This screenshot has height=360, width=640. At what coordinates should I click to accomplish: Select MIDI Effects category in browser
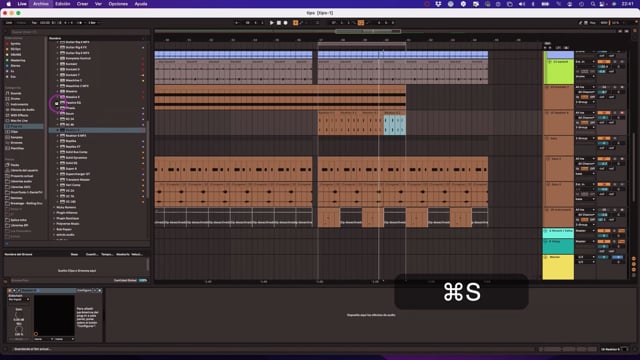pos(19,116)
